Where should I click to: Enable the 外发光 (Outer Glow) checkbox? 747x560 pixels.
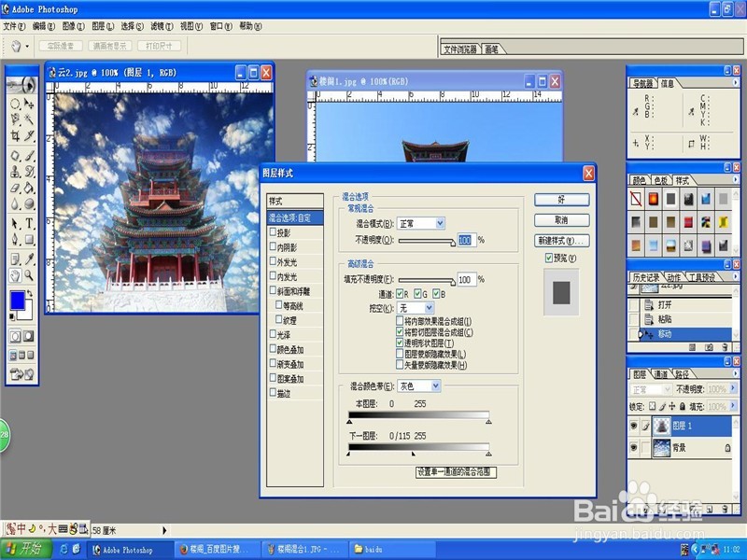[273, 261]
